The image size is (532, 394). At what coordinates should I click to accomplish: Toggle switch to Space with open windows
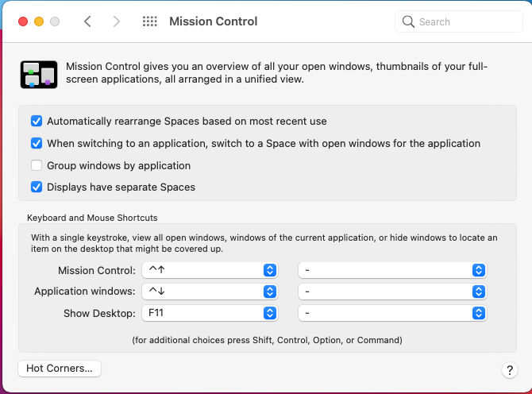pos(37,144)
